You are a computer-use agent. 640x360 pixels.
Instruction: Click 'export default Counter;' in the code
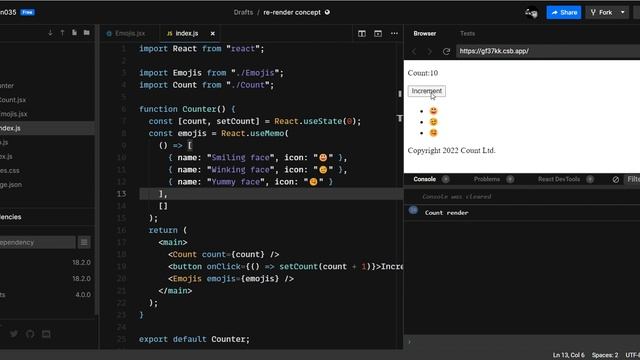194,339
